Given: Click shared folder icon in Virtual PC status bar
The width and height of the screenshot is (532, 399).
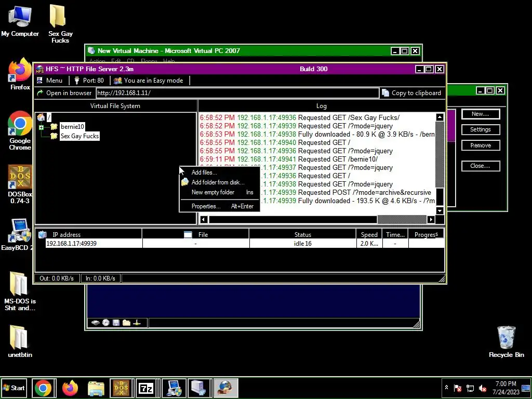Looking at the screenshot, I should pos(127,323).
